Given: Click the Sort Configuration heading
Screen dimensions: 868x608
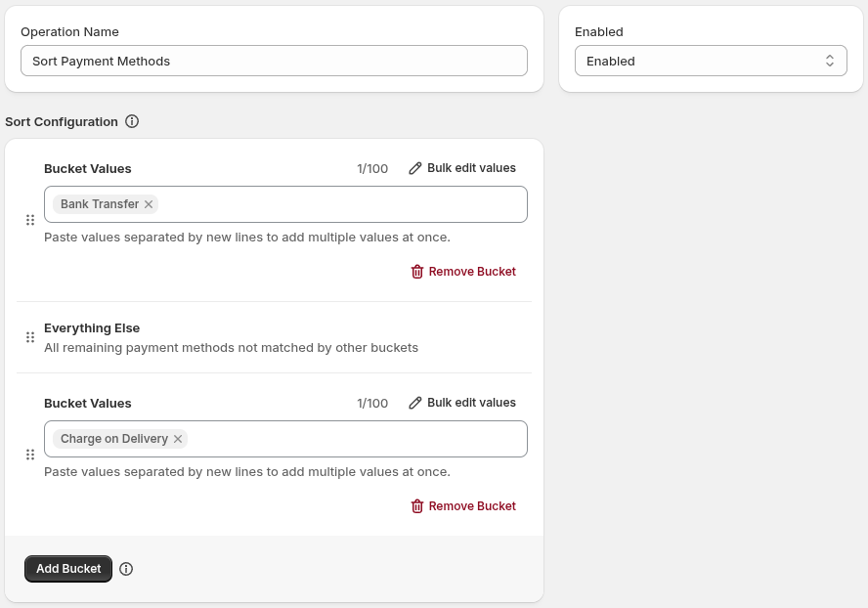Looking at the screenshot, I should pos(62,122).
